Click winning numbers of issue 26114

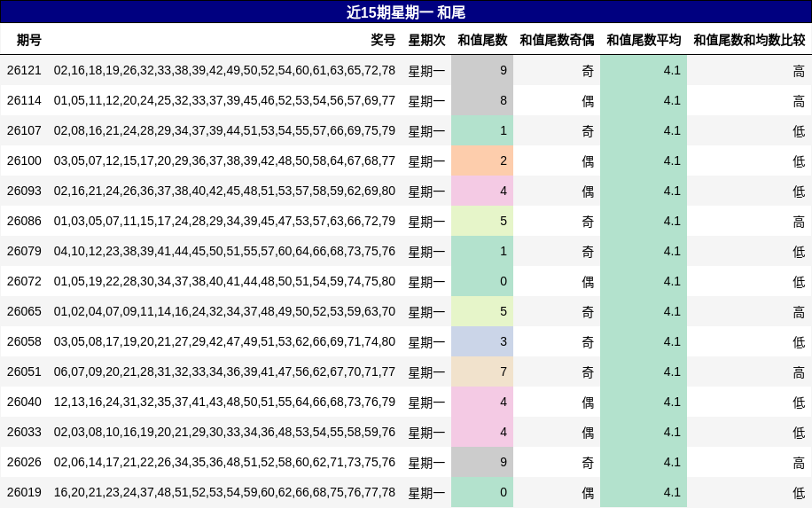(x=224, y=100)
